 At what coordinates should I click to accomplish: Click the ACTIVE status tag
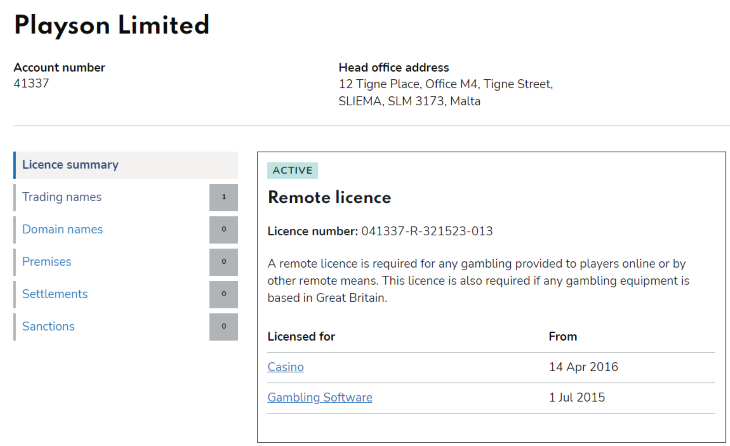[x=292, y=170]
